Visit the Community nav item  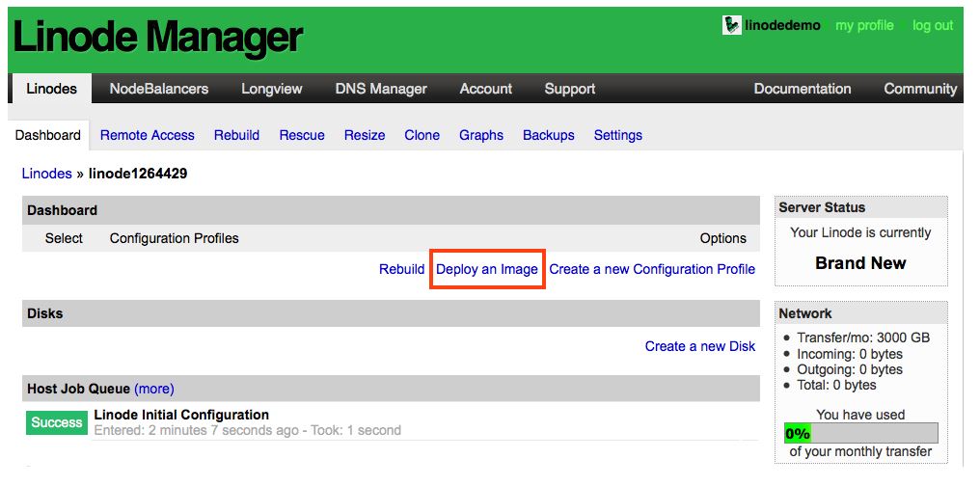tap(920, 89)
